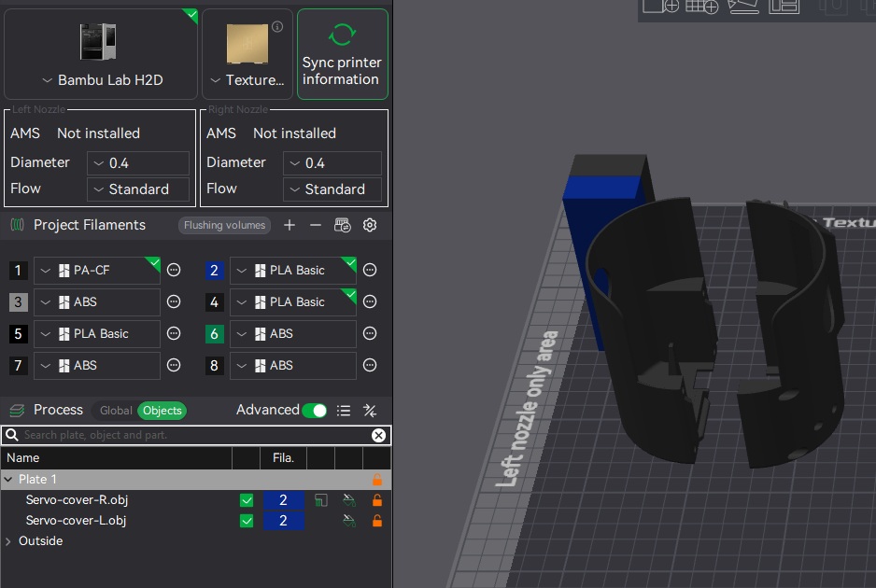
Task: Open Left Nozzle Diameter dropdown
Action: click(138, 163)
